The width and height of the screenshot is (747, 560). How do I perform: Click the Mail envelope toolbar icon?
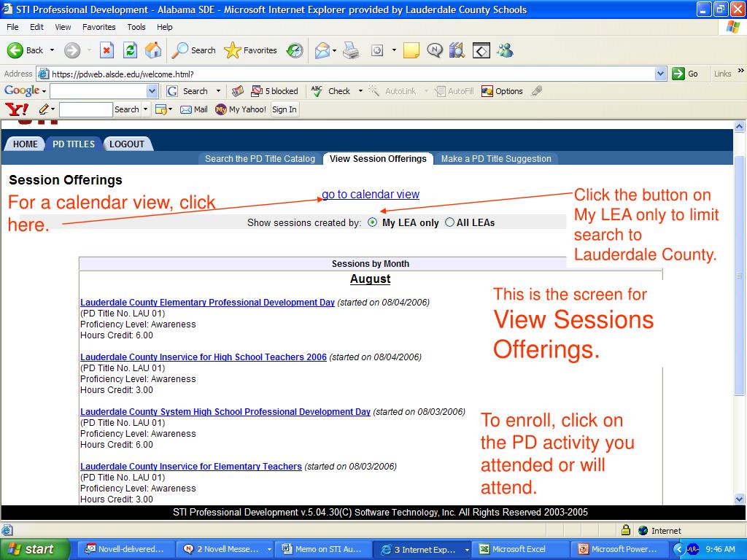point(322,50)
